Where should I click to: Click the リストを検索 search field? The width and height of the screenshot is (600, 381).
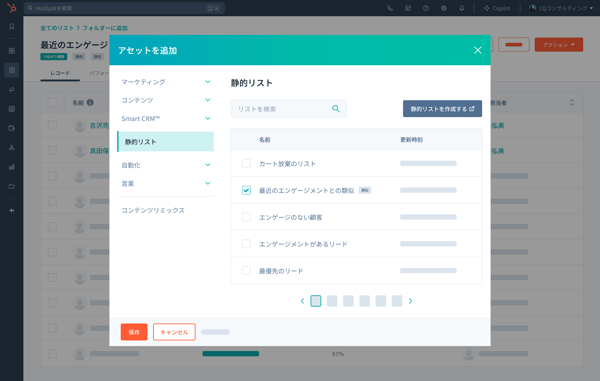pyautogui.click(x=289, y=109)
